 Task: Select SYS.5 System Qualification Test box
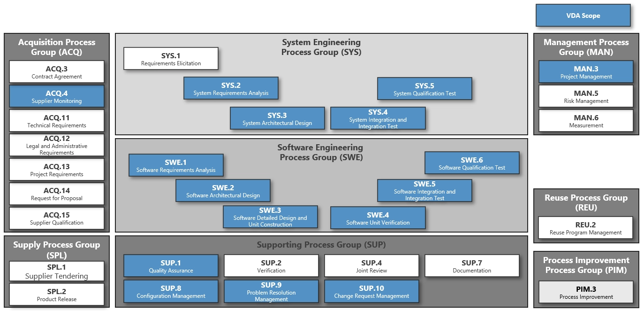(424, 89)
